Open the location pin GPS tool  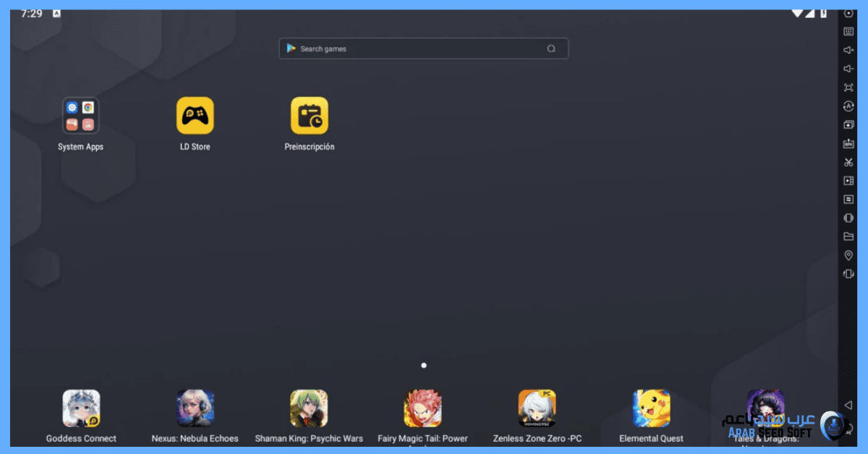point(848,255)
